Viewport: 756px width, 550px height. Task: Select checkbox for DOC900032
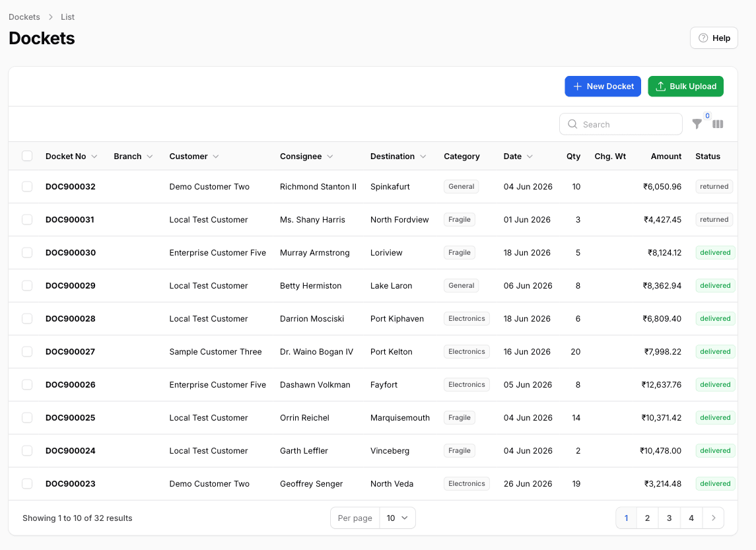[x=27, y=187]
